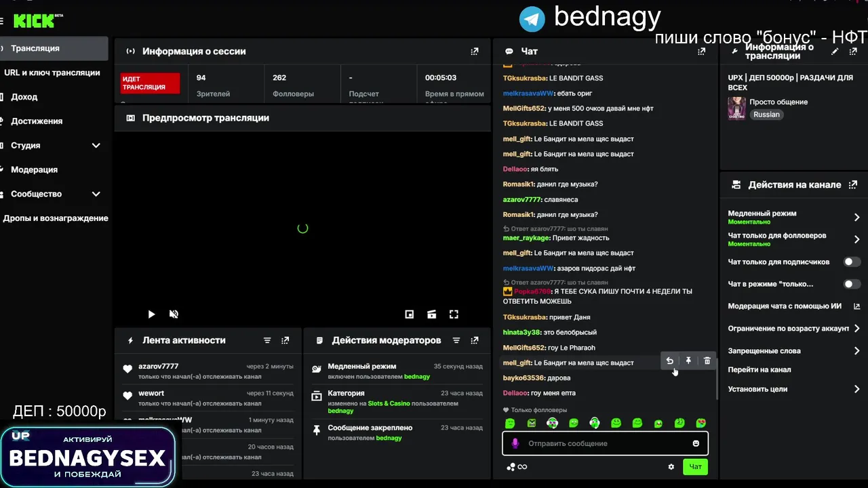This screenshot has width=868, height=488.
Task: Click the heart-eyes green emote
Action: (x=701, y=424)
